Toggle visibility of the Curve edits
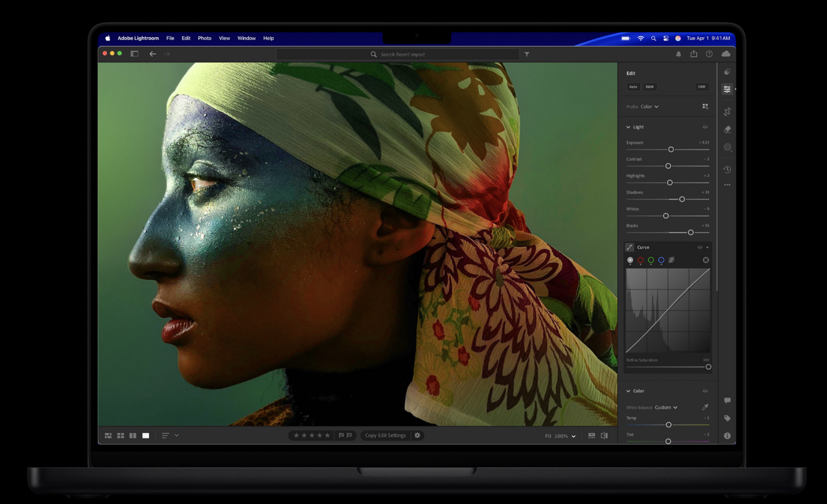Image resolution: width=827 pixels, height=504 pixels. pos(700,248)
